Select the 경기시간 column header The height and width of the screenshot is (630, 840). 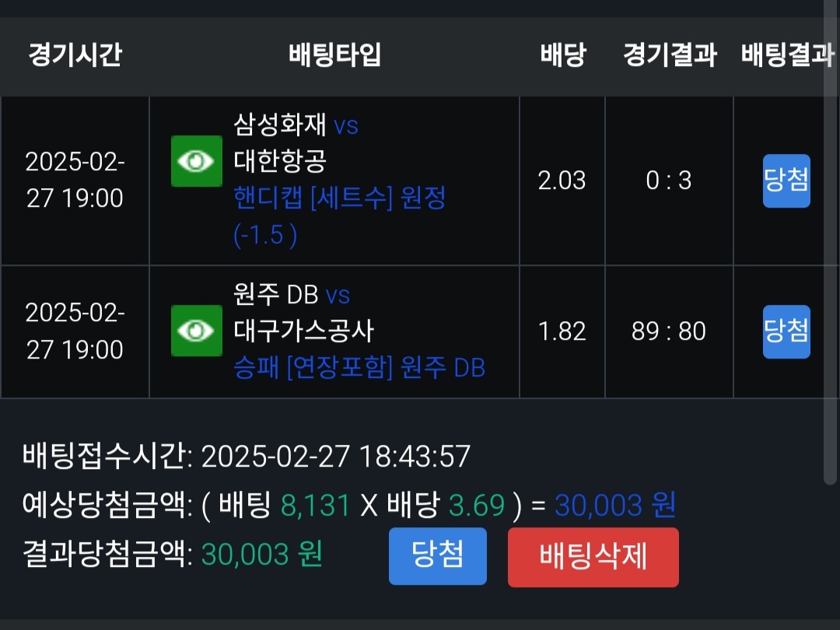click(x=75, y=55)
